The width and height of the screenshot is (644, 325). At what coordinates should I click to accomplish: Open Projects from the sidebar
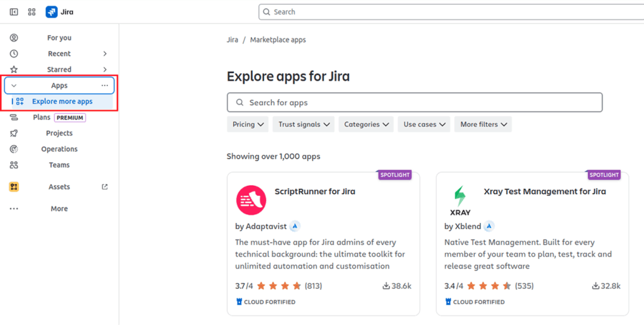59,134
